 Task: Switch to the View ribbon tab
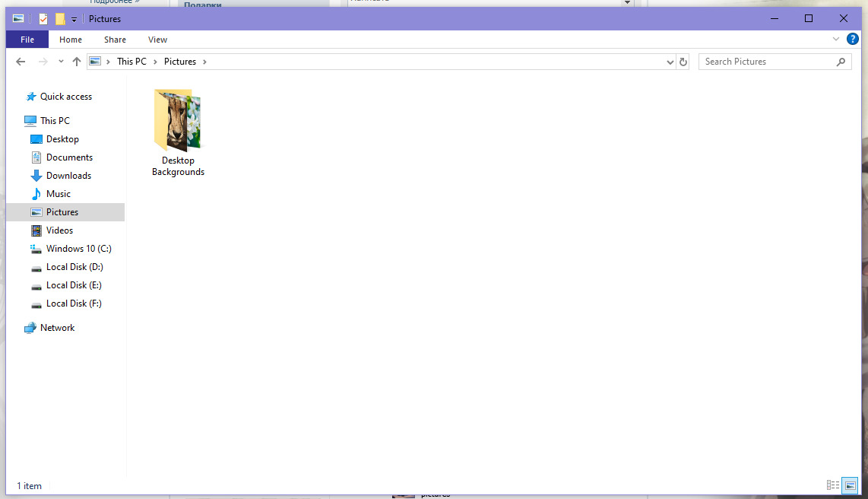point(158,40)
